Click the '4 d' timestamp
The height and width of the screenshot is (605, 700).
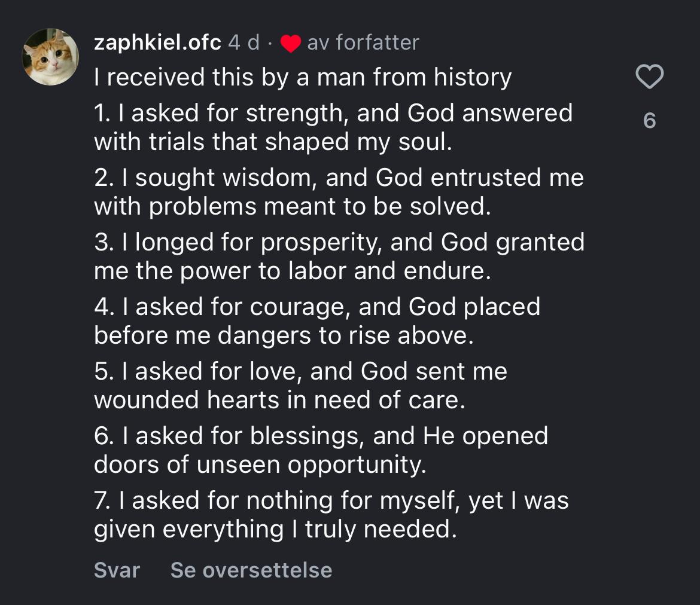tap(244, 42)
